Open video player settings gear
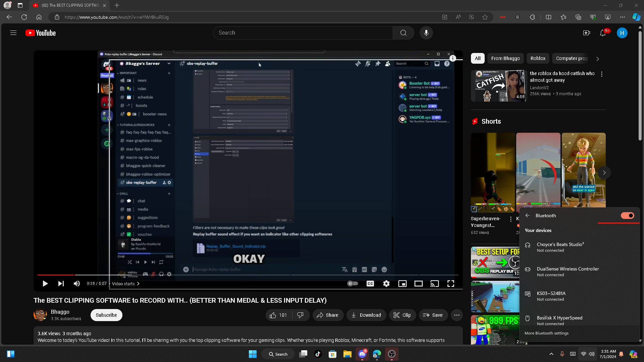This screenshot has height=362, width=644. pos(386,284)
